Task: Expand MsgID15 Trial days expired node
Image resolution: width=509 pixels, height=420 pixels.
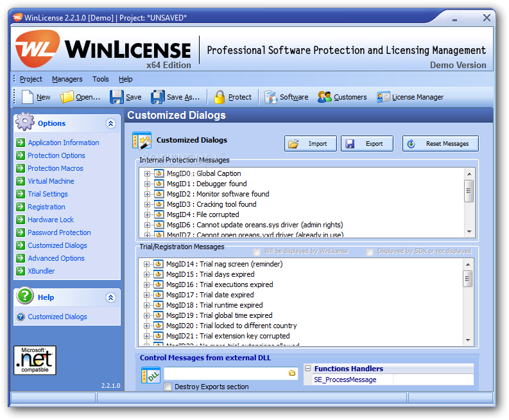Action: pos(147,274)
